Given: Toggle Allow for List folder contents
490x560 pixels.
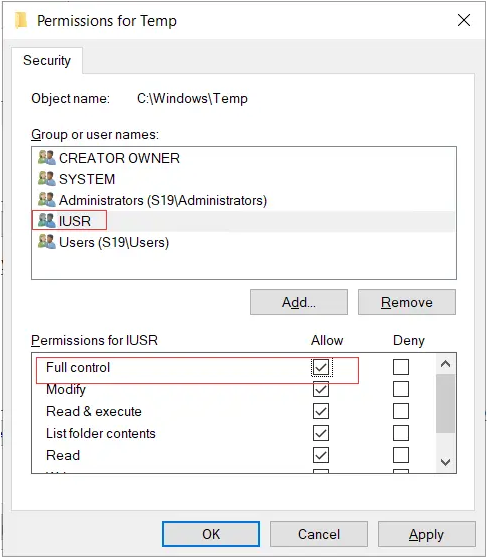Looking at the screenshot, I should [321, 434].
